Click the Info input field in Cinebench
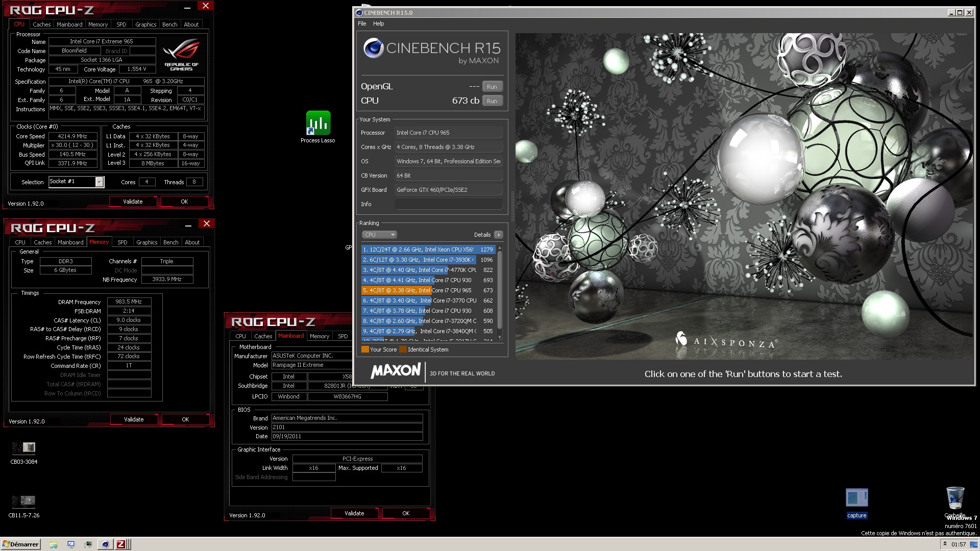 tap(448, 204)
